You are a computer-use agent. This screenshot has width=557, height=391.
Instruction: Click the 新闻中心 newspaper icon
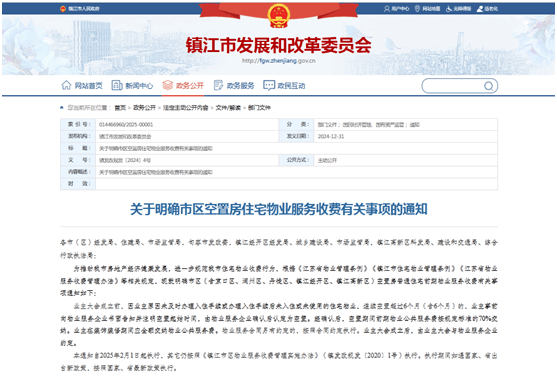click(x=117, y=85)
